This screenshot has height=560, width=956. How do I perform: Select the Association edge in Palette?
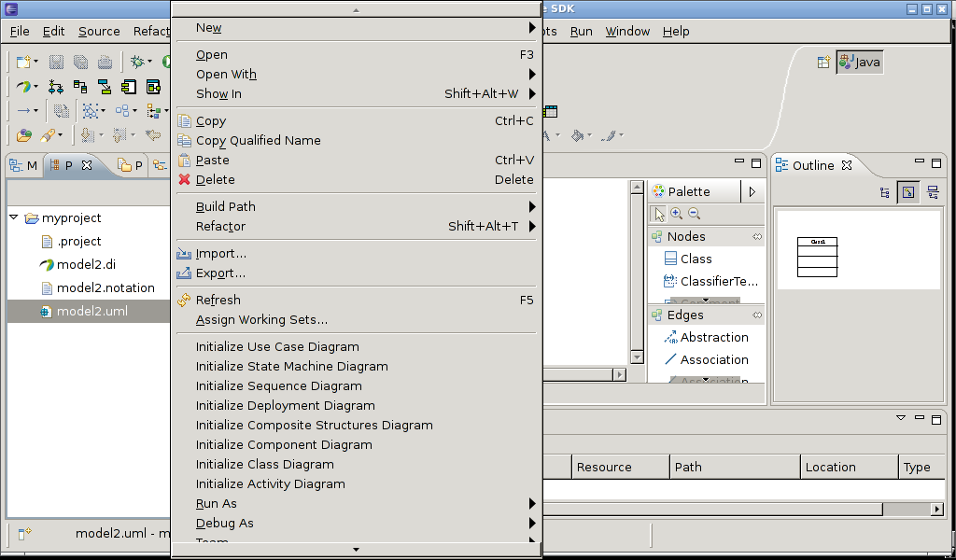(707, 360)
